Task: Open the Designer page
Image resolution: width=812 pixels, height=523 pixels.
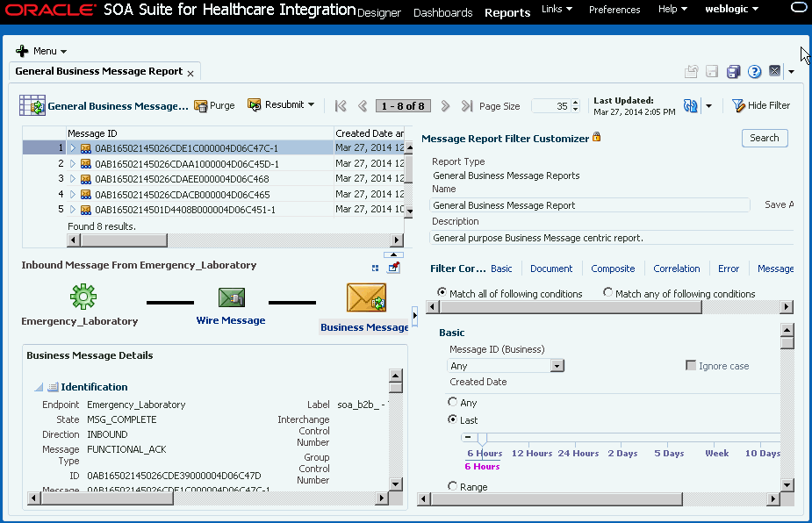Action: pos(379,13)
